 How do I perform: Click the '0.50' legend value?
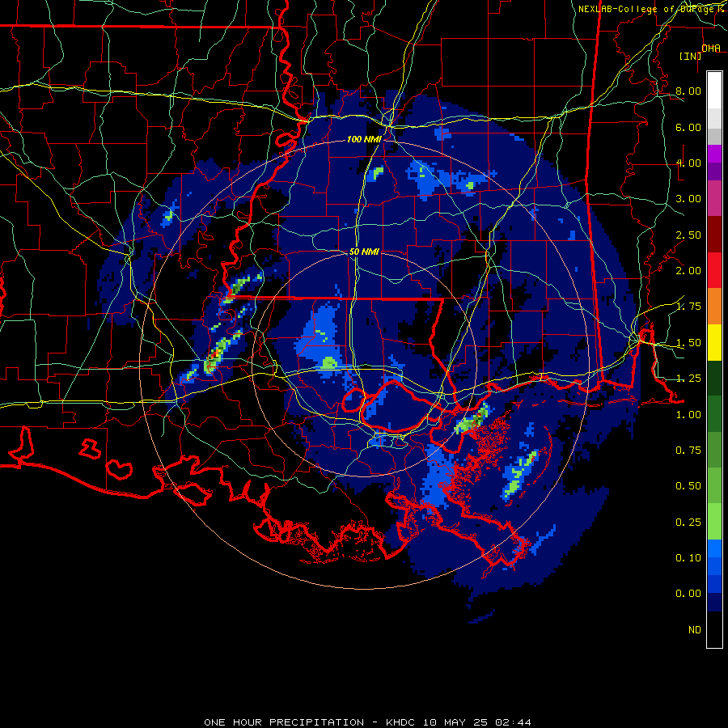(688, 486)
